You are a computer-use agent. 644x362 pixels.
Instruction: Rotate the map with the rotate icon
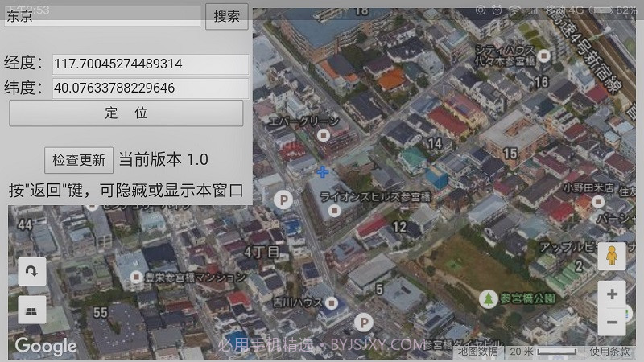coord(32,272)
